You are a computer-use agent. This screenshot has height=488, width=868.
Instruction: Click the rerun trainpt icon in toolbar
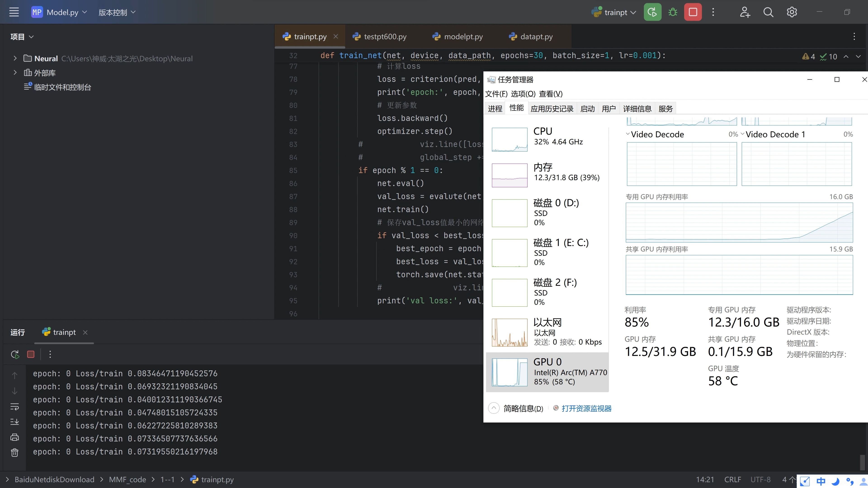652,12
